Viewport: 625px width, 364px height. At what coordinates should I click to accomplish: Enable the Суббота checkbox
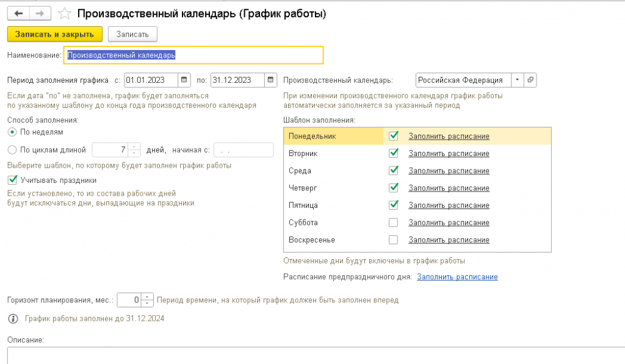394,223
